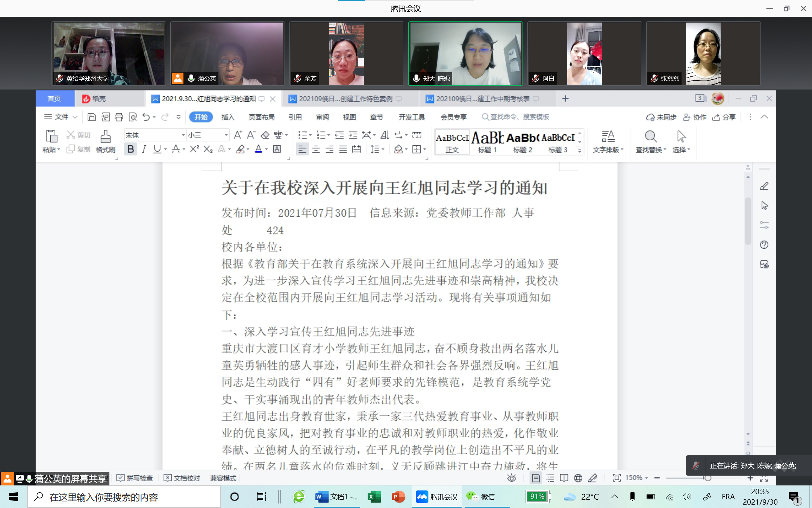Click the Character Border icon
Screen dimensions: 812x508
(x=277, y=149)
